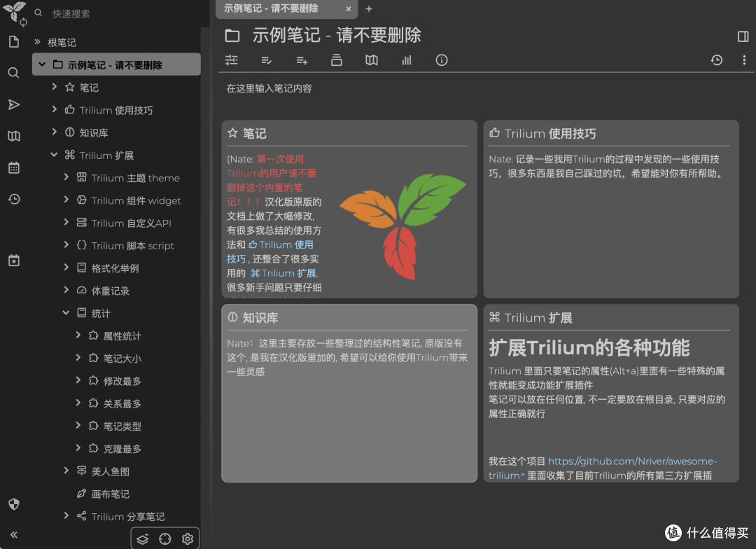Click the scroll-to-active-note target icon
Screen dimensions: 756x549
[x=165, y=539]
